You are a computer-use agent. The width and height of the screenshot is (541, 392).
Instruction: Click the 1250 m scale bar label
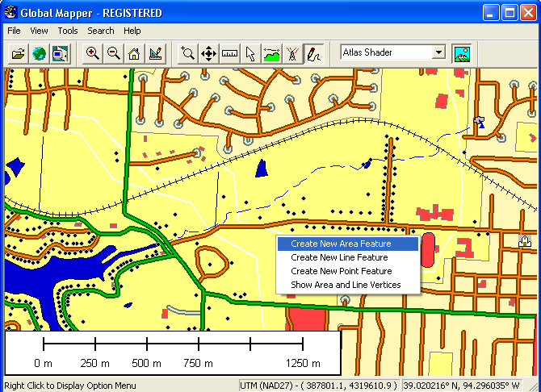click(303, 363)
